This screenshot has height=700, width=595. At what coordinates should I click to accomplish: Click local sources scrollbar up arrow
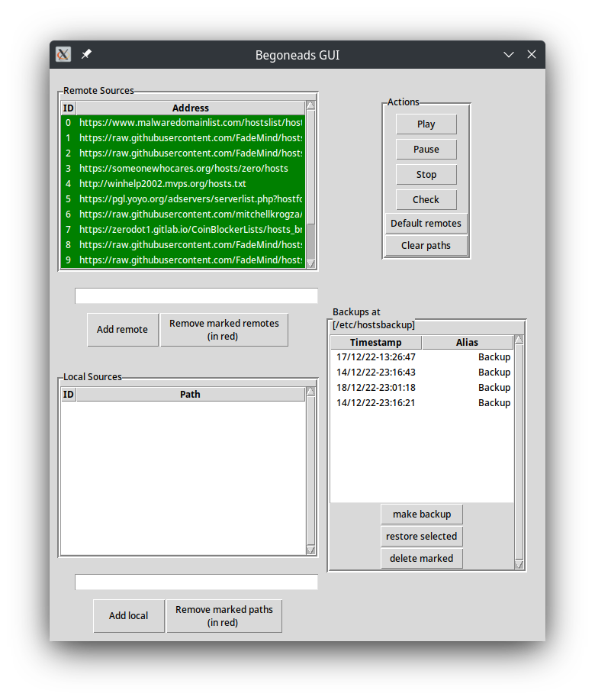(311, 392)
